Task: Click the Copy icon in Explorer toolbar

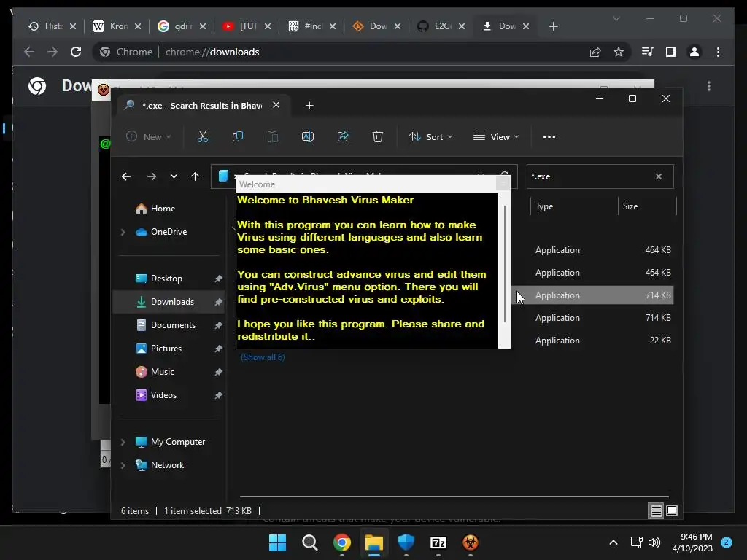Action: coord(237,136)
